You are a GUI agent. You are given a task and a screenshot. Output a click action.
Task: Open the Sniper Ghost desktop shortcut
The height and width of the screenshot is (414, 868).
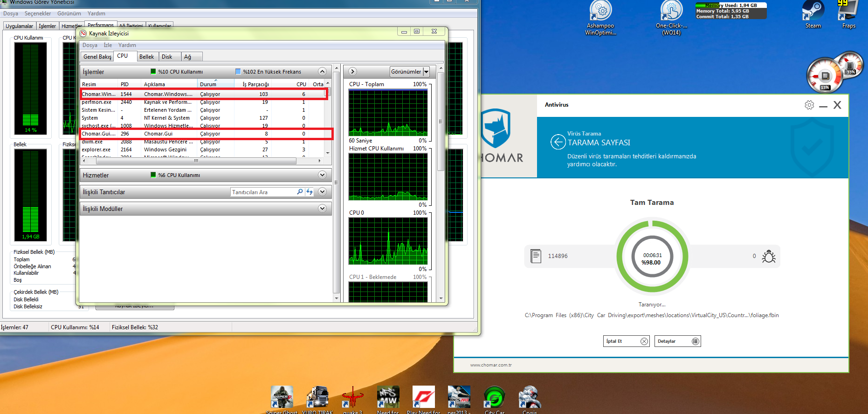(282, 400)
